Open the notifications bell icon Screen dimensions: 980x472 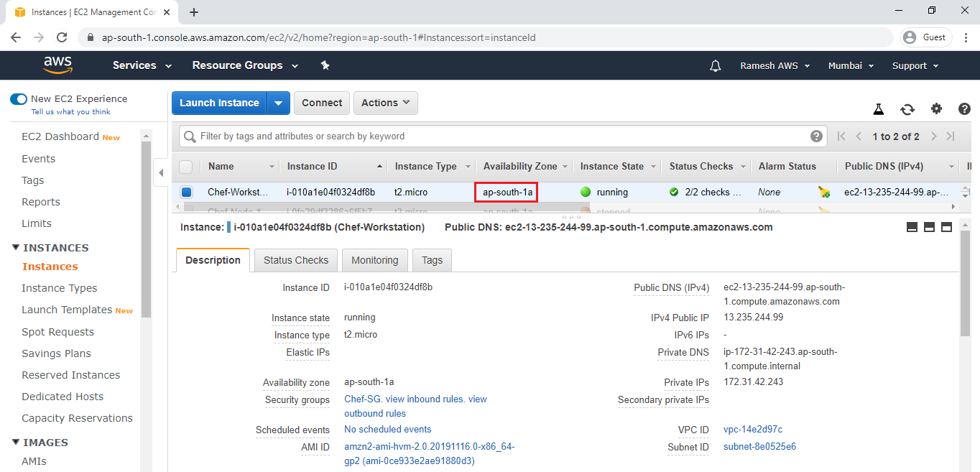[715, 66]
